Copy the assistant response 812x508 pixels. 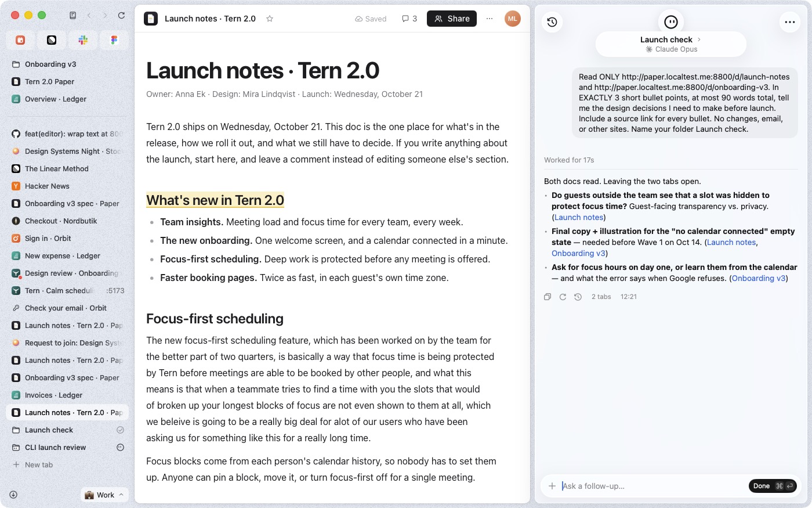(547, 297)
